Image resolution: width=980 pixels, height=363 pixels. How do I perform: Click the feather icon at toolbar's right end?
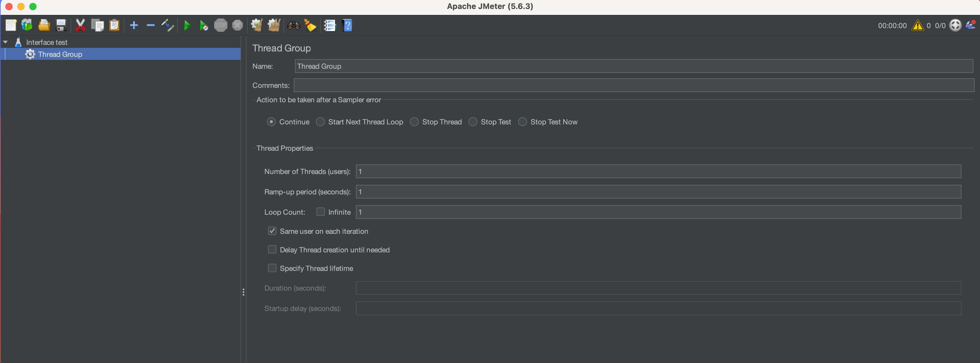coord(970,25)
